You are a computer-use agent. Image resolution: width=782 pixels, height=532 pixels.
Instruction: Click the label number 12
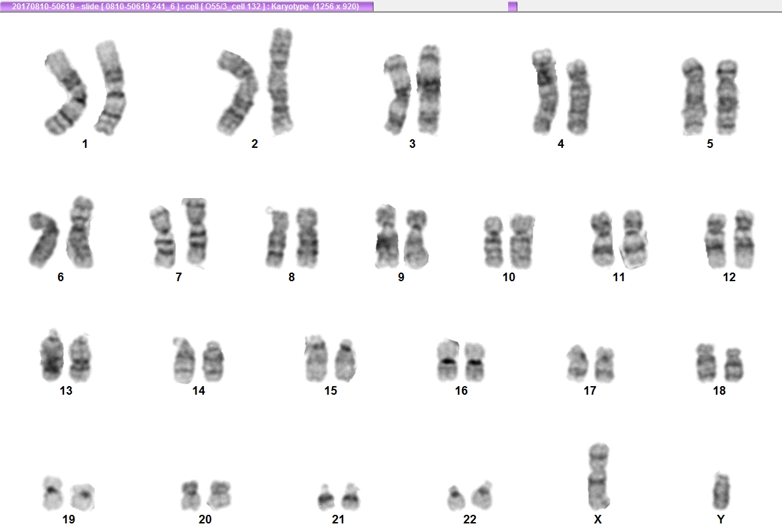(729, 277)
